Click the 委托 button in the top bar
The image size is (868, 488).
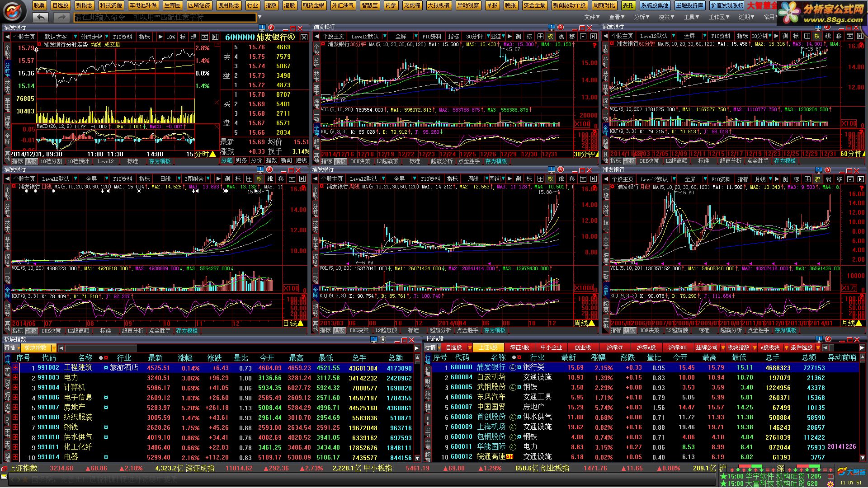coord(627,5)
